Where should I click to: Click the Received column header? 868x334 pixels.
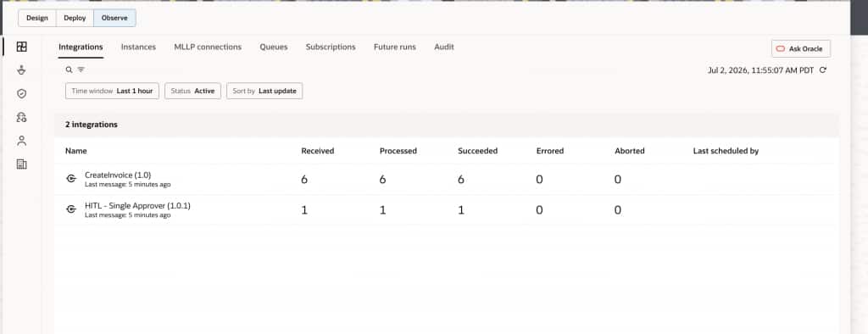tap(318, 151)
